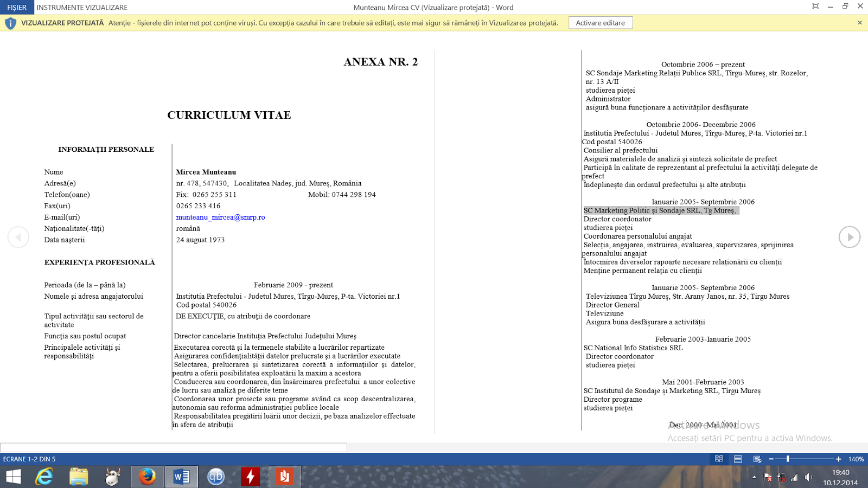Zoom in with the plus icon
The image size is (868, 488).
pos(839,459)
